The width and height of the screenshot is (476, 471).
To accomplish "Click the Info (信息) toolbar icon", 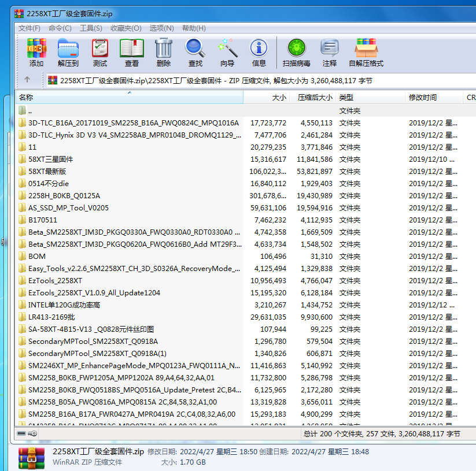I will tap(259, 52).
